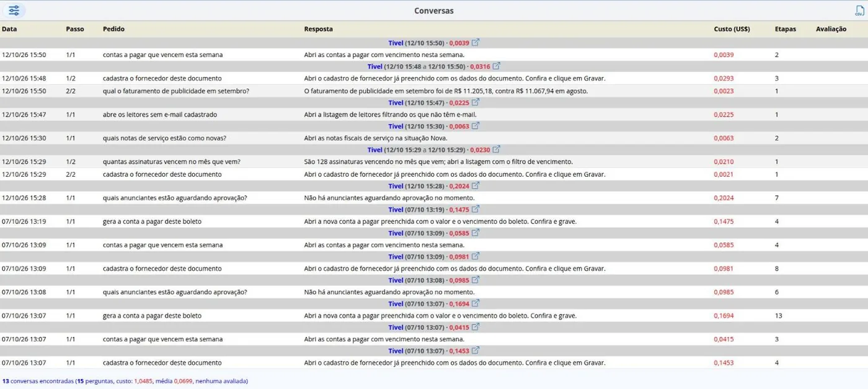
Task: Click the date cell 12/10/26 15:47
Action: 24,114
